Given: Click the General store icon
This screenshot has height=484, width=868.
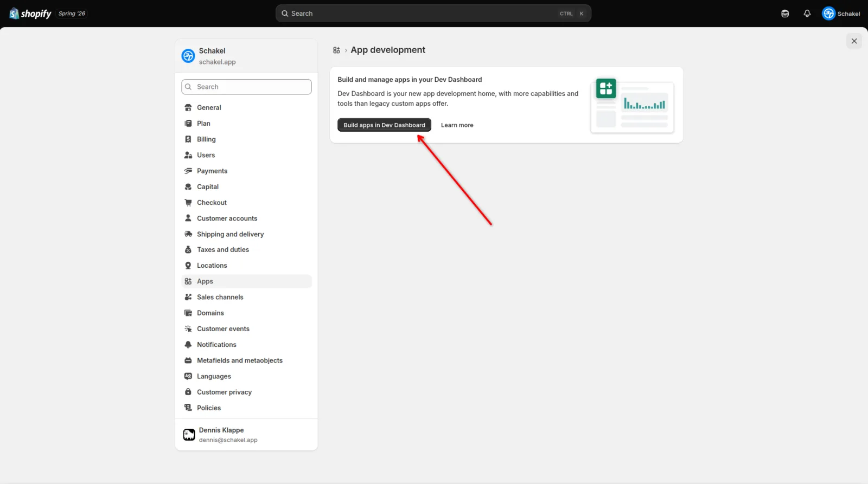Looking at the screenshot, I should pyautogui.click(x=188, y=107).
